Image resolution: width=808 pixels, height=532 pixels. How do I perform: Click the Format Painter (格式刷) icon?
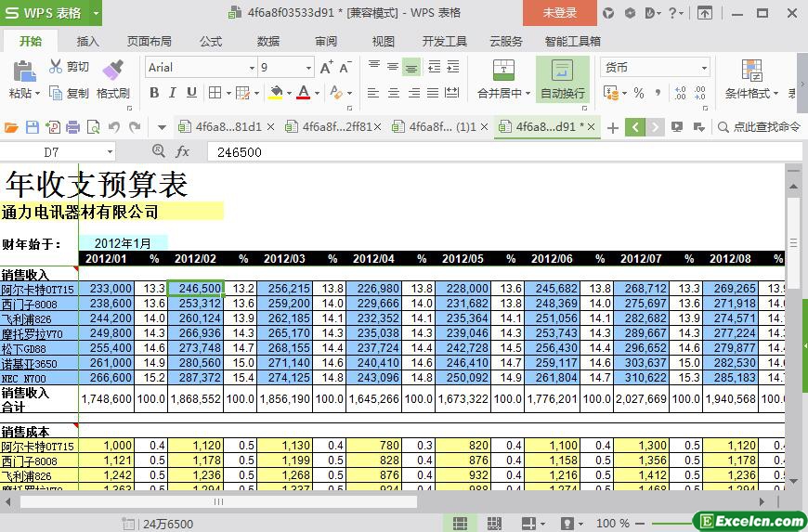[112, 71]
